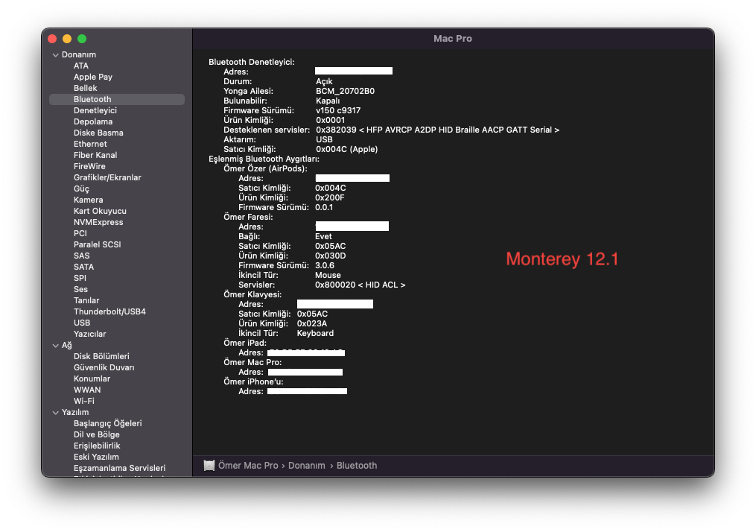Select Bluetooth in the sidebar
The width and height of the screenshot is (756, 532).
pyautogui.click(x=117, y=99)
